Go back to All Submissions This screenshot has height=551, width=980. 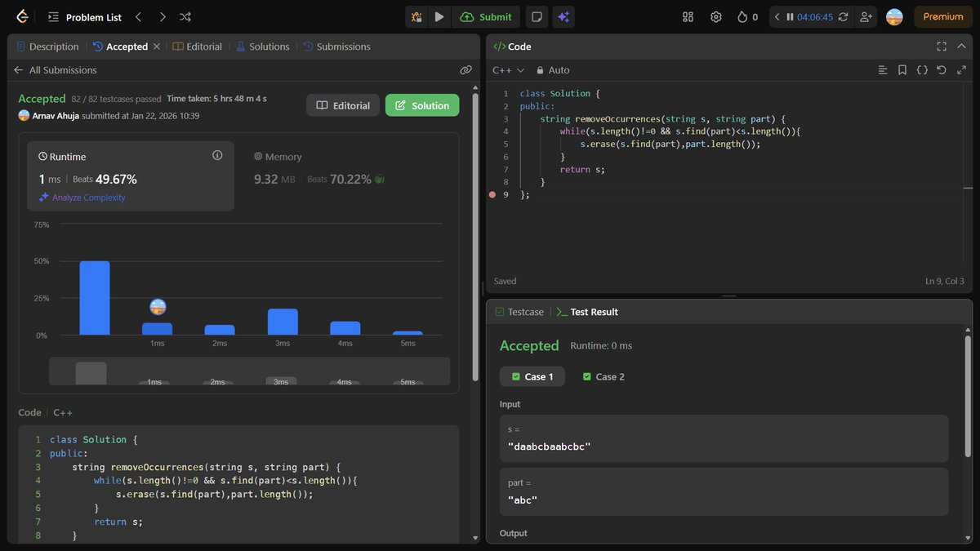click(x=56, y=70)
